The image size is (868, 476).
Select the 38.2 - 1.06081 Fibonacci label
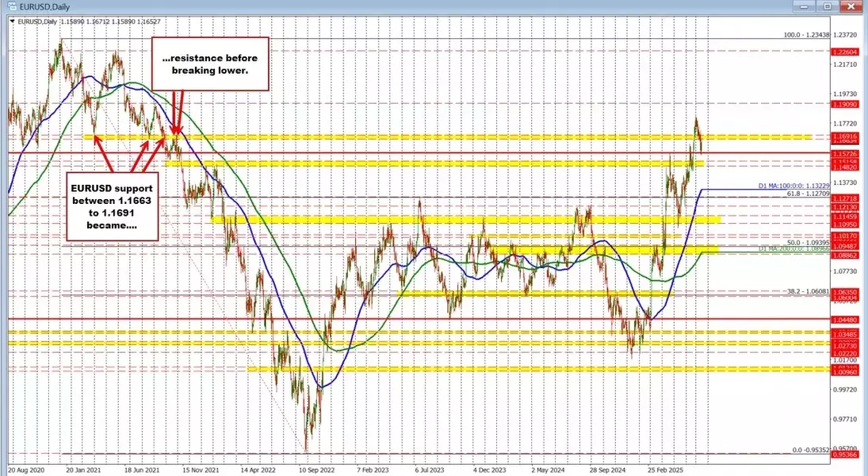point(809,291)
